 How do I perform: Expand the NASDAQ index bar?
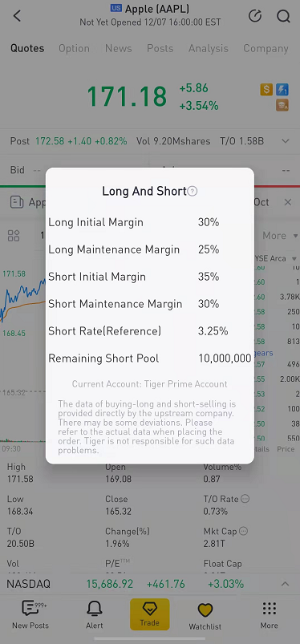point(285,584)
